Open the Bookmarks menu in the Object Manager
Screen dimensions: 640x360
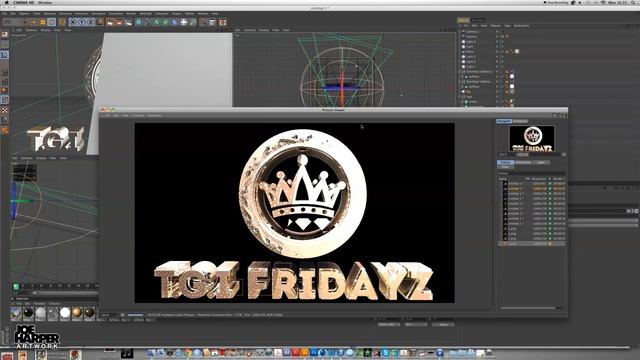pyautogui.click(x=522, y=26)
